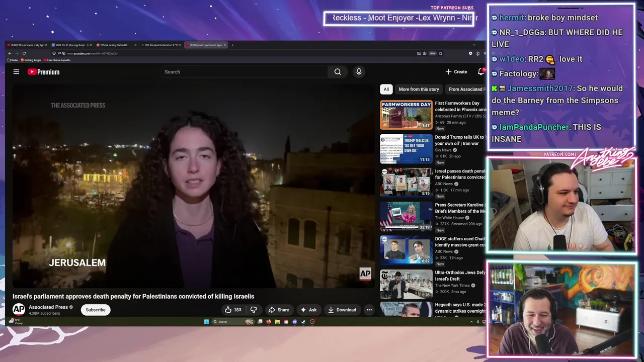Click the Subscribe button
Viewport: 644px width, 362px height.
(96, 310)
